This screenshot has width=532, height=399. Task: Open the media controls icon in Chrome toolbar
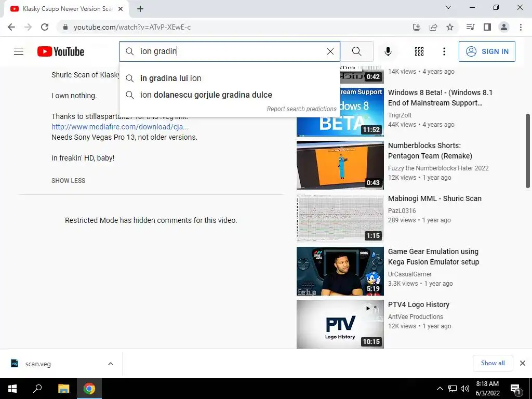click(x=470, y=27)
